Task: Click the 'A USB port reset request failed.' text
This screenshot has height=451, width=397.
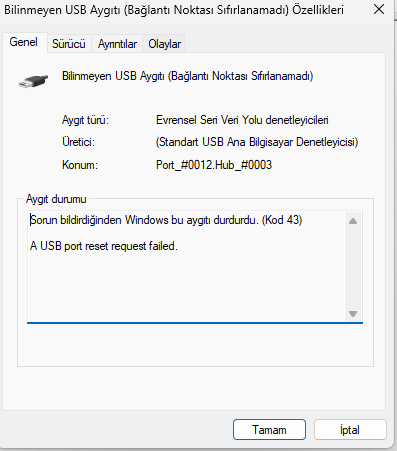Action: (x=104, y=246)
